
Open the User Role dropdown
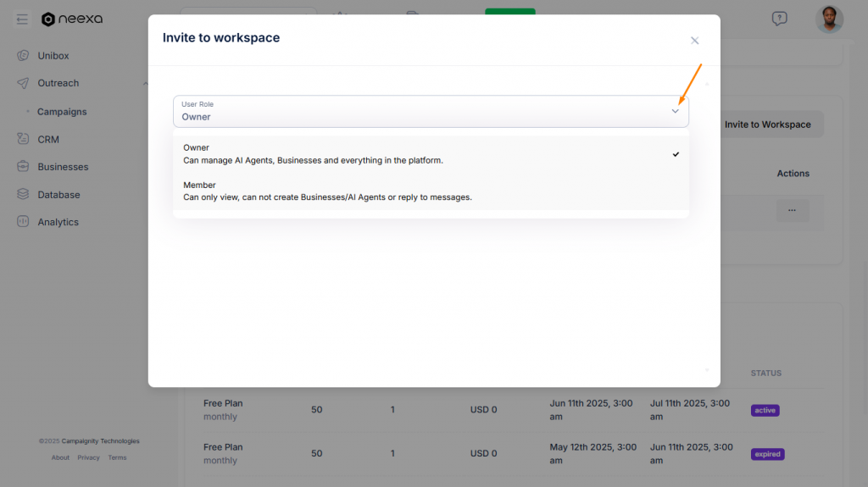coord(431,111)
